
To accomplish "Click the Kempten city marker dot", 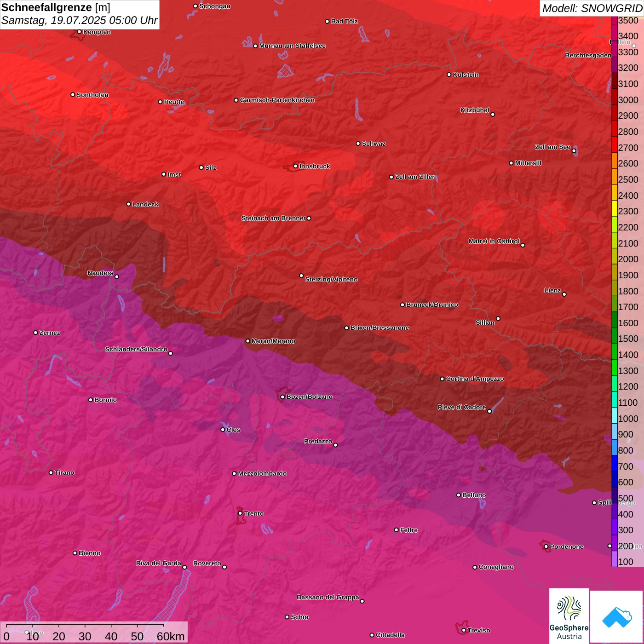I will [x=80, y=32].
